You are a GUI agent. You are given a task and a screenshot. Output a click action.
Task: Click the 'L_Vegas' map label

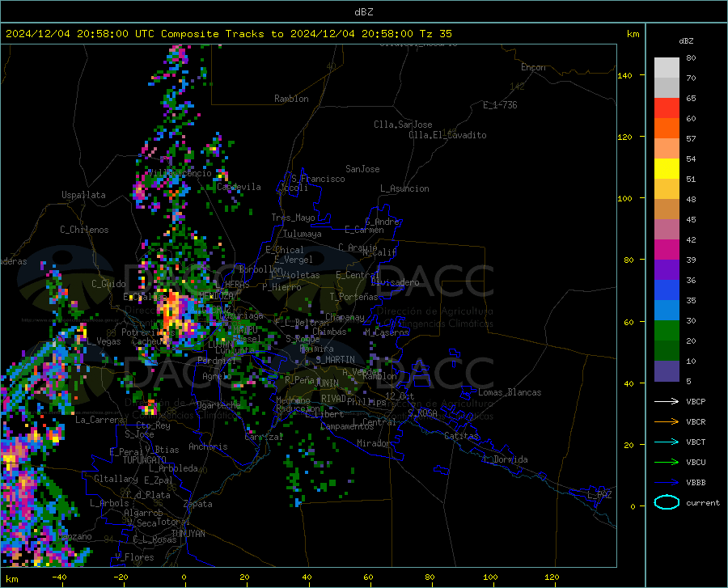[104, 341]
